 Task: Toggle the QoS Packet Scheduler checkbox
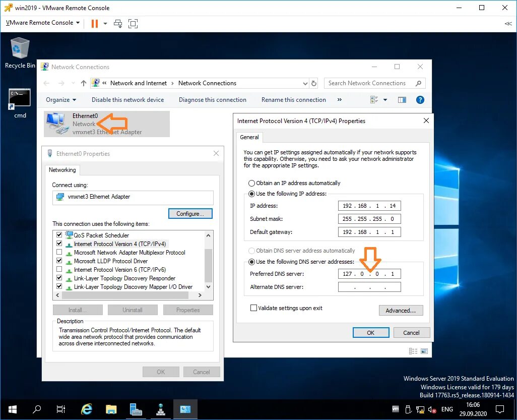[x=59, y=235]
